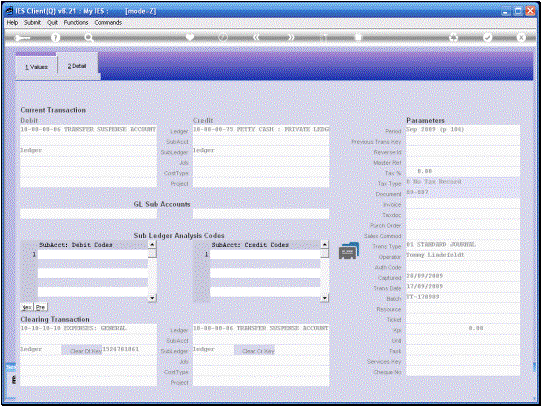
Task: Click first row of Debit Codes list
Action: point(93,255)
